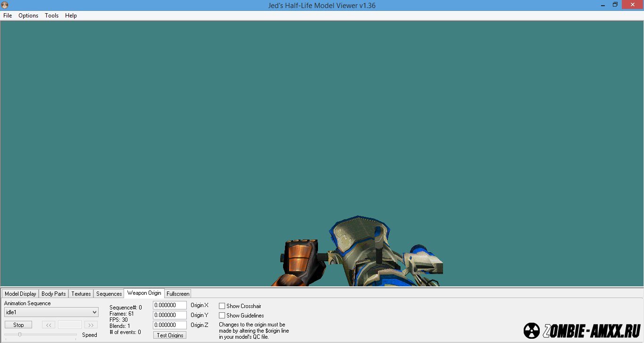The height and width of the screenshot is (343, 644).
Task: Click the Origin Y input field
Action: pos(170,315)
